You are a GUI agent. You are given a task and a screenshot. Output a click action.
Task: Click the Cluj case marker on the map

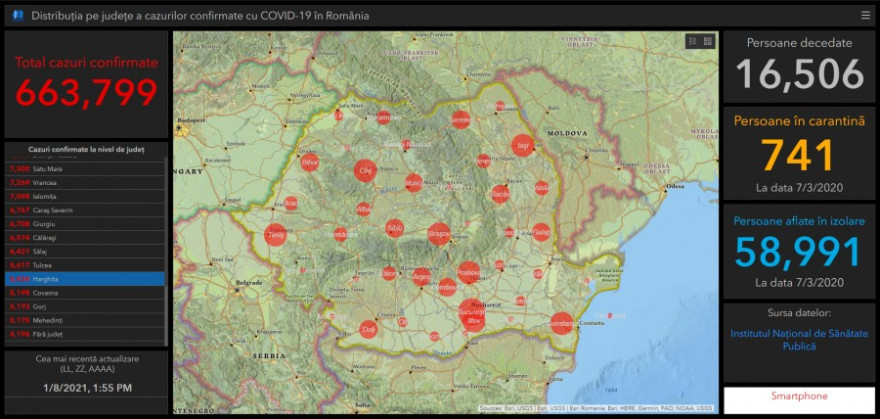click(x=365, y=171)
